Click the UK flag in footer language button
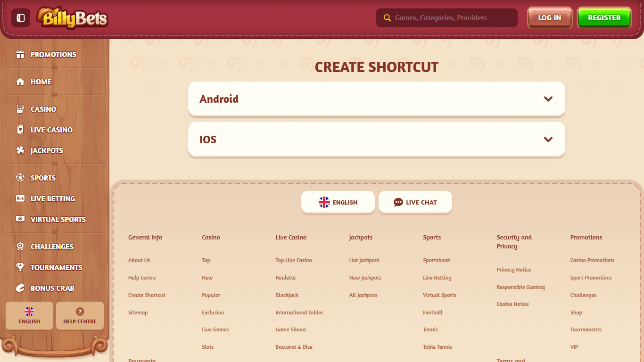The image size is (644, 362). (324, 202)
